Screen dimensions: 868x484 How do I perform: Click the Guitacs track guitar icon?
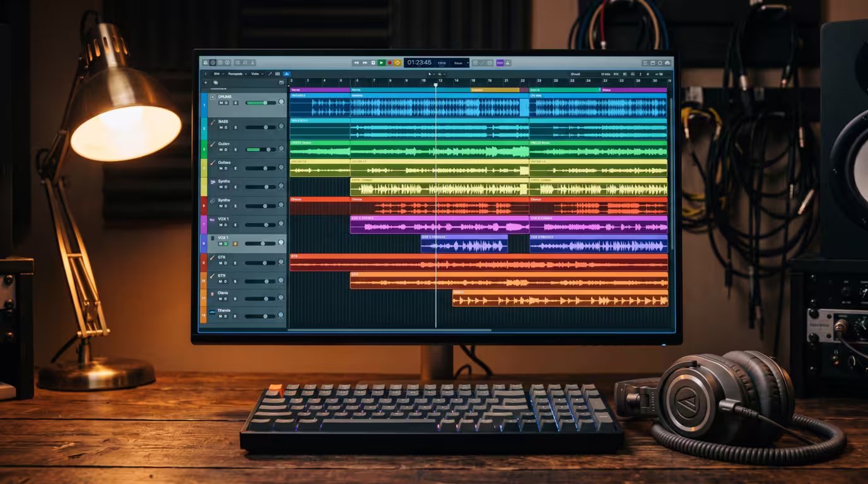coord(213,163)
